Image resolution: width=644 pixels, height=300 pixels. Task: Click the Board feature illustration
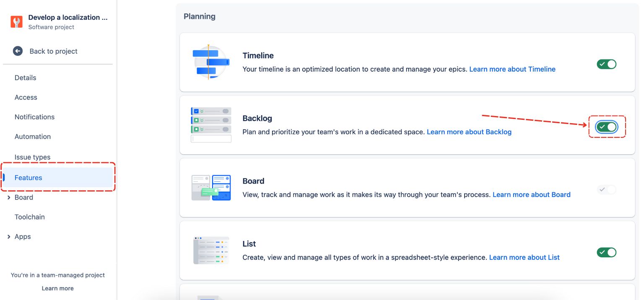click(x=211, y=188)
